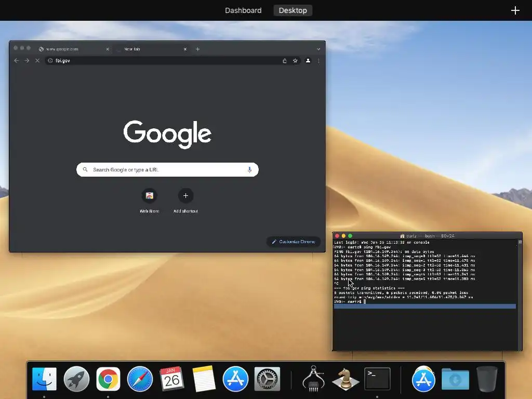532x399 pixels.
Task: Click the site info icon before fbi.gov
Action: tap(50, 60)
